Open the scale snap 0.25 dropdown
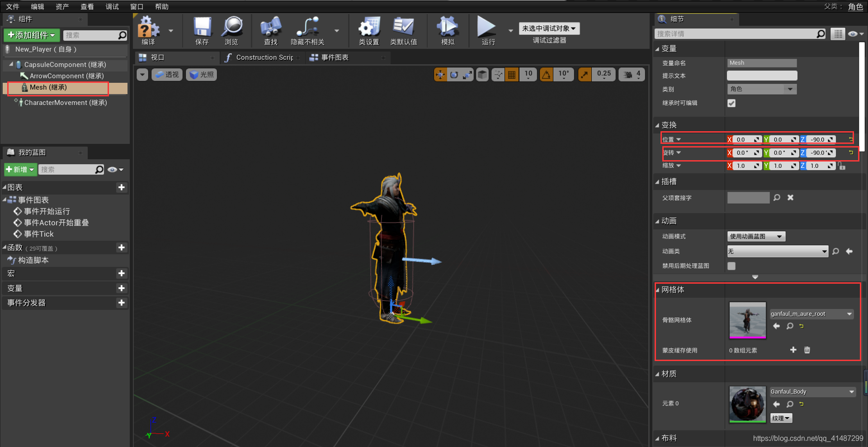 (x=604, y=75)
